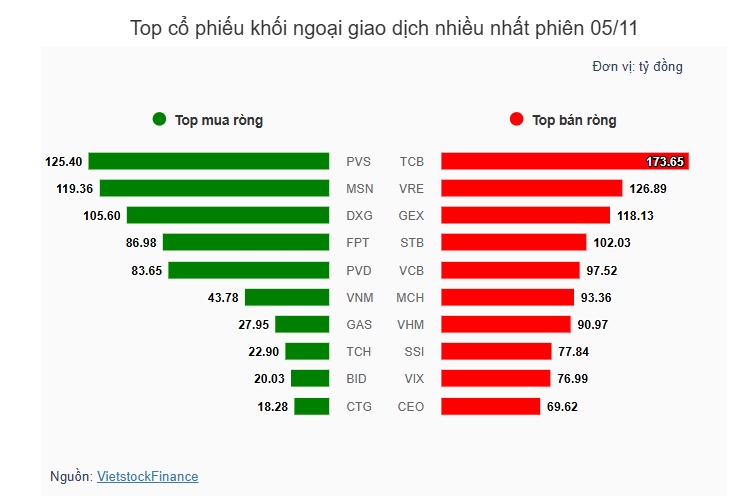Click the Top bán ròng legend label
Screen dimensions: 750x503
point(574,120)
